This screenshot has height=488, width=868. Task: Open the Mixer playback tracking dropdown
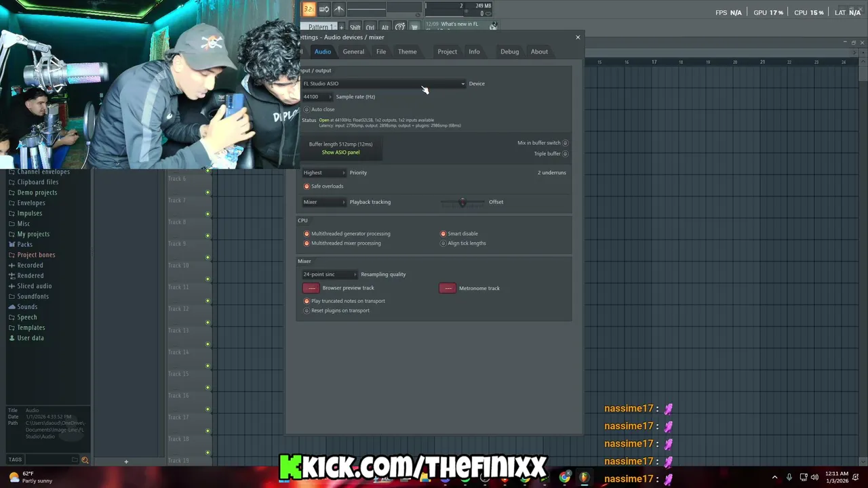click(324, 202)
